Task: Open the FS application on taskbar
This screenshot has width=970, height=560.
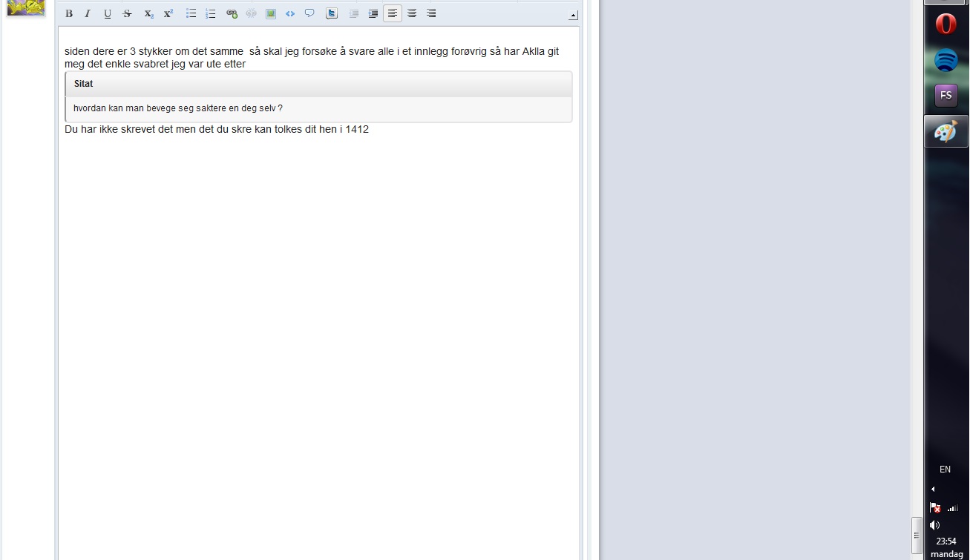Action: [946, 96]
